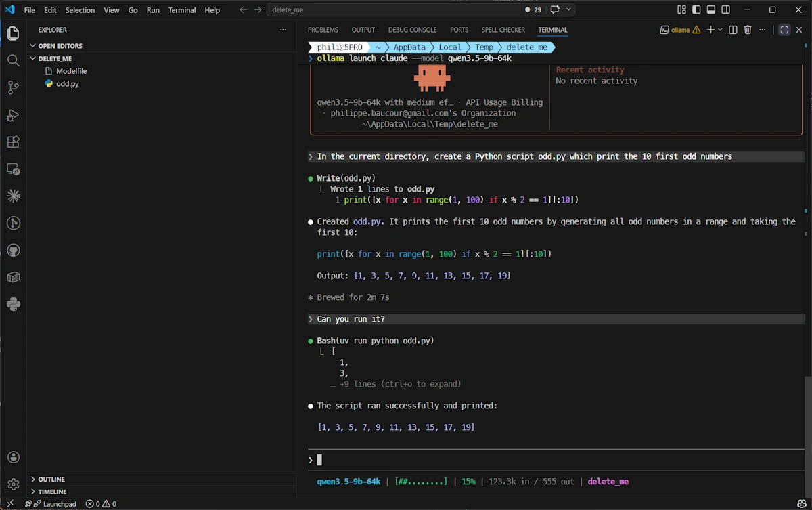The height and width of the screenshot is (510, 812).
Task: Open the File menu
Action: (30, 10)
